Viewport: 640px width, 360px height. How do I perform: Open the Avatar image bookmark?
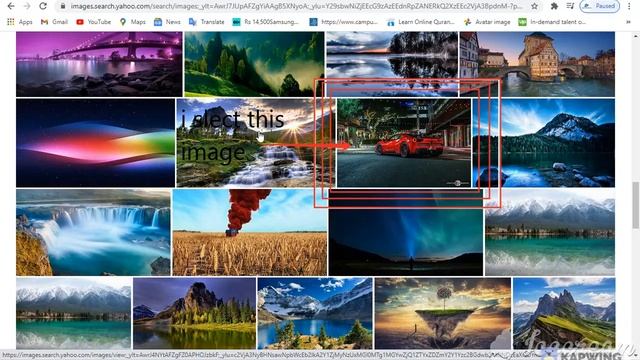point(487,22)
